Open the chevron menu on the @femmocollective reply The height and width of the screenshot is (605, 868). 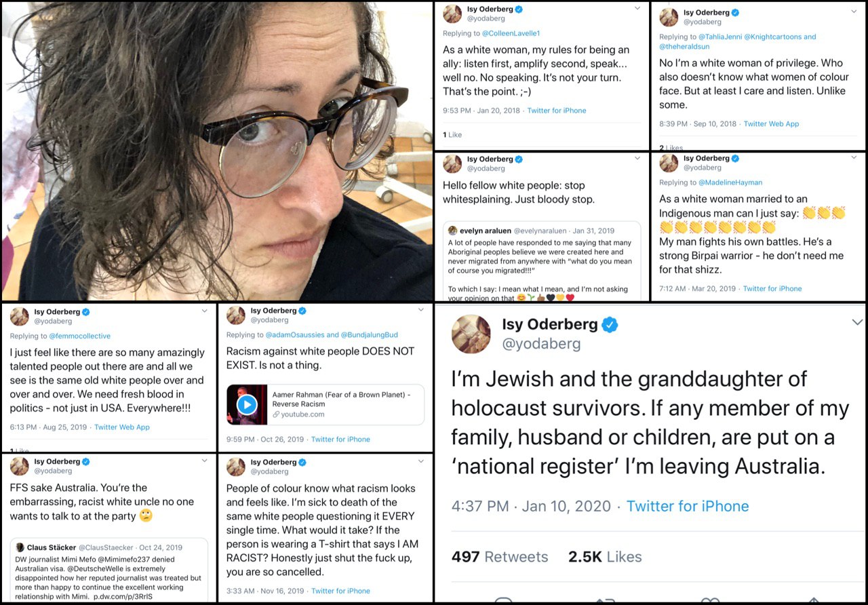point(204,311)
